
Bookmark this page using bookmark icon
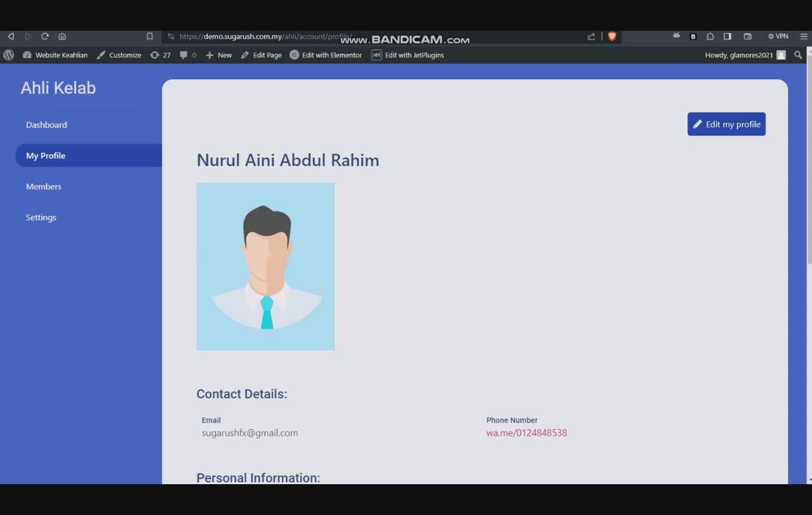150,36
